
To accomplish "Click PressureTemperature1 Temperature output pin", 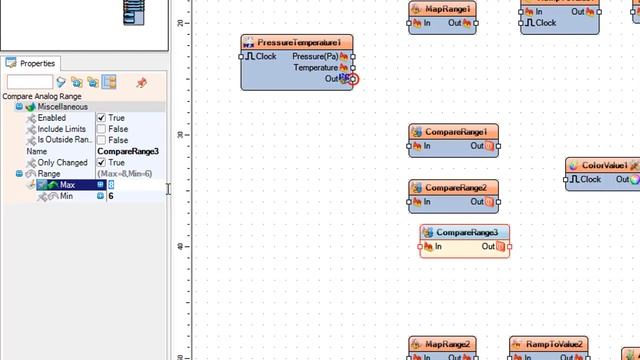I will click(x=353, y=68).
